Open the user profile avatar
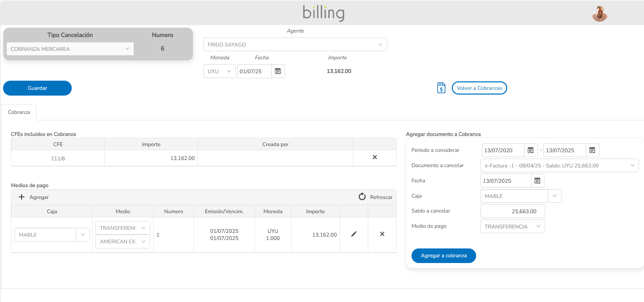 coord(600,14)
